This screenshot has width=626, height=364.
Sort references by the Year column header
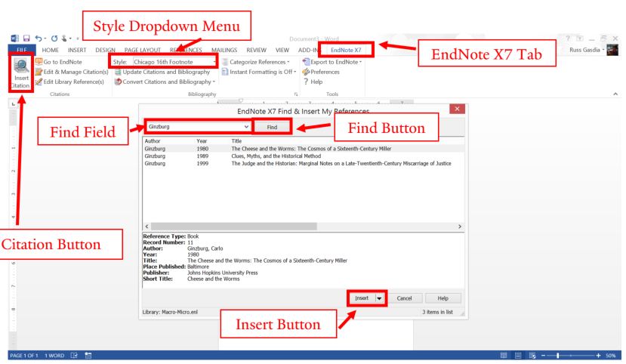(x=202, y=141)
